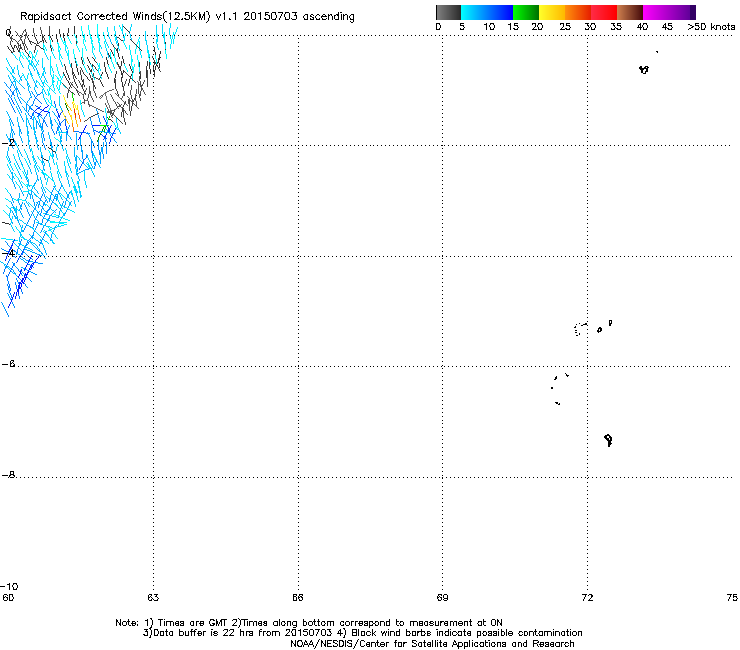The image size is (740, 650).
Task: Select the orange 25-30 knots legend swatch
Action: 578,12
